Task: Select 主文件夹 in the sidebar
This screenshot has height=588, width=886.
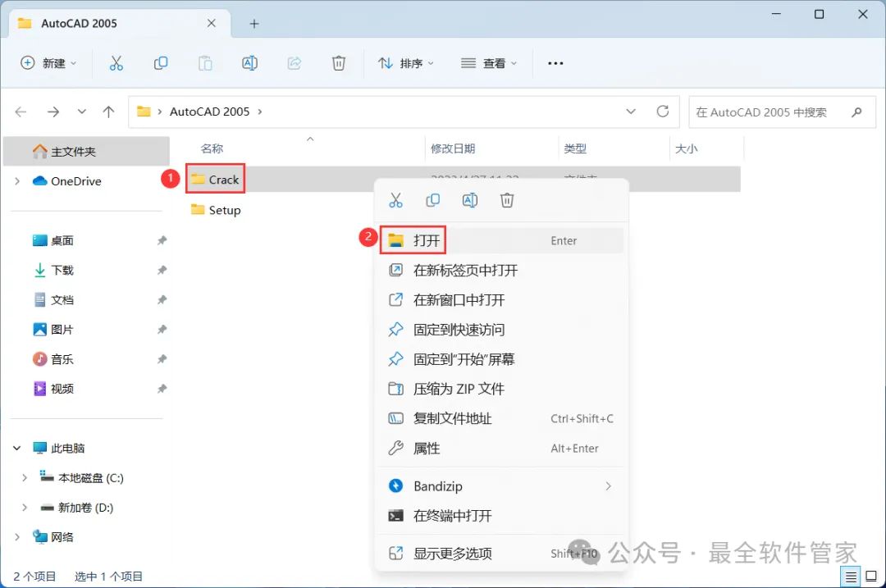Action: 86,152
